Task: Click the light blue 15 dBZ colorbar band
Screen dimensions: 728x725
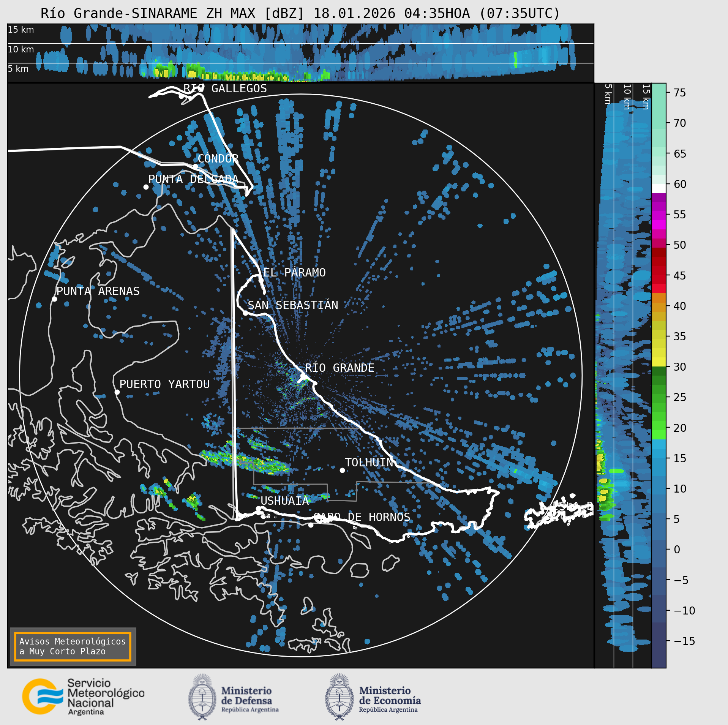Action: click(x=659, y=453)
